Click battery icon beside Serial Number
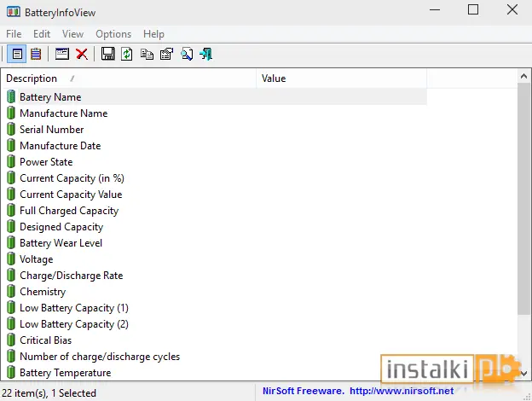Viewport: 532px width, 401px height. coord(11,129)
